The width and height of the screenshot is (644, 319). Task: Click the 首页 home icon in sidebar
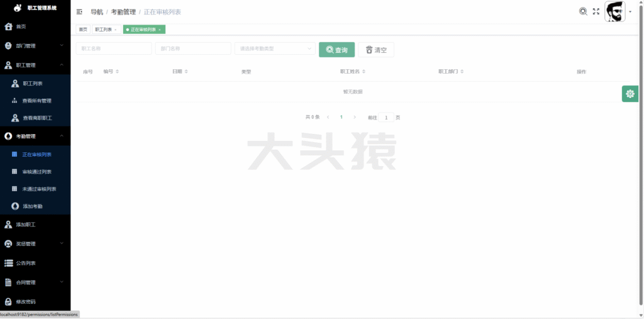[x=8, y=26]
